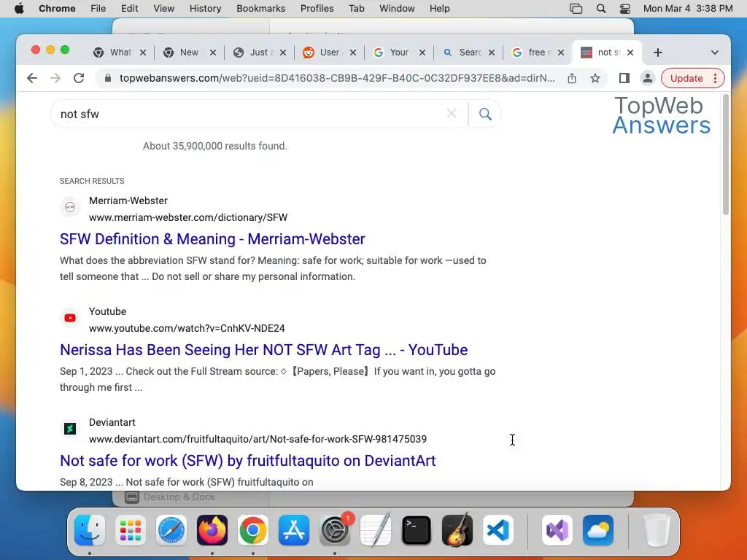Click the TopWeb Answers logo
747x560 pixels.
click(661, 115)
